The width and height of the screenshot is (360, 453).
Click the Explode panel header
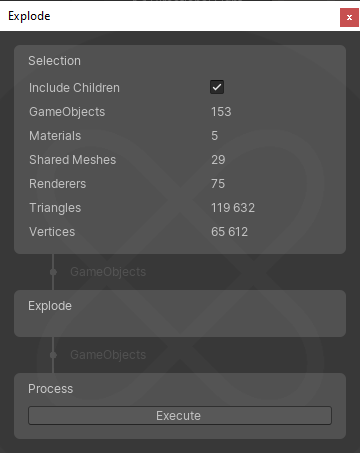click(x=50, y=306)
